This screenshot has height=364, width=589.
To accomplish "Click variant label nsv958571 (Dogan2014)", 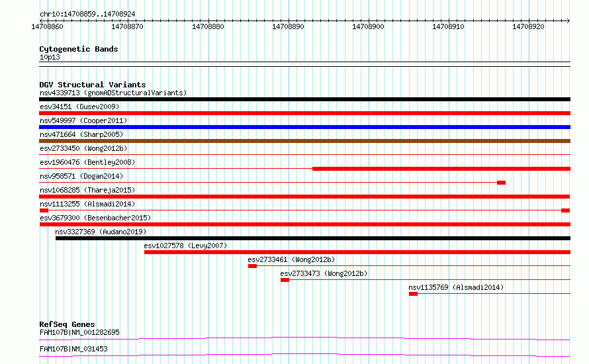I will 81,176.
